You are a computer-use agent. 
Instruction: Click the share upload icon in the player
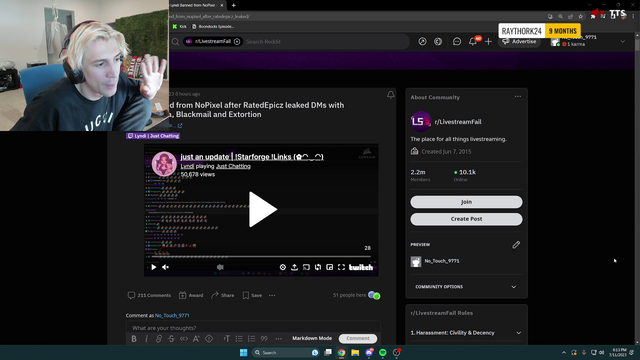[294, 267]
